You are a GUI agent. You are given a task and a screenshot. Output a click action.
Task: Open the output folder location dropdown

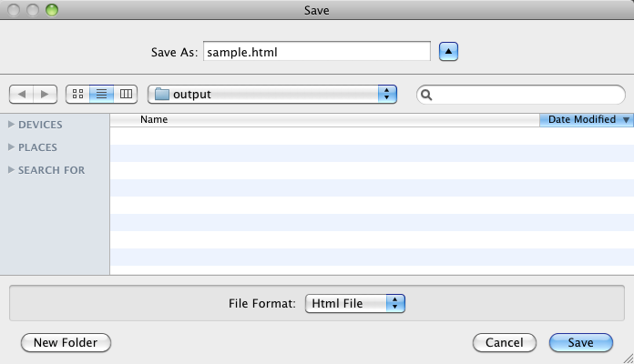[x=388, y=94]
